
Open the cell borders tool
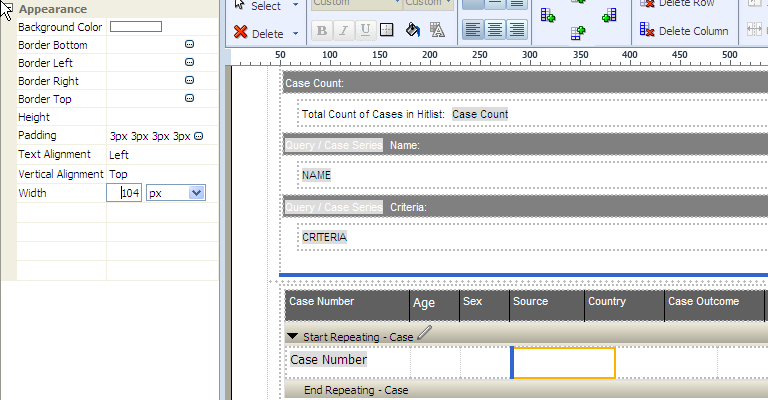(x=387, y=30)
